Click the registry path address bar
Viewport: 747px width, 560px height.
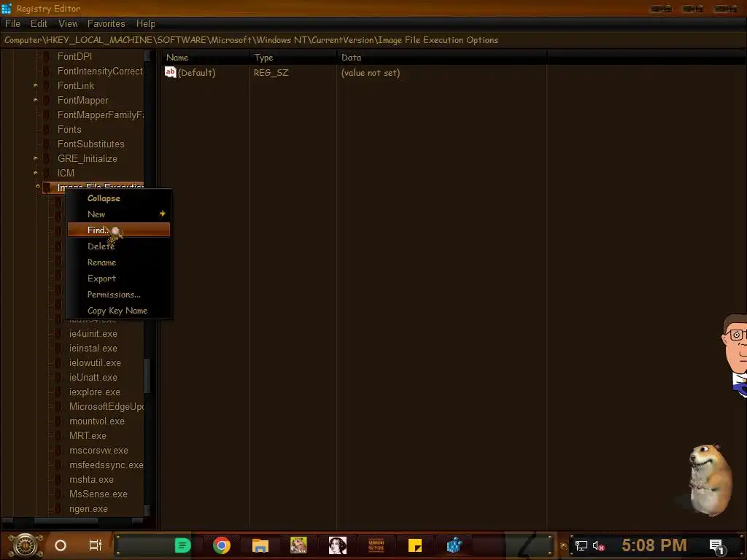click(x=373, y=40)
